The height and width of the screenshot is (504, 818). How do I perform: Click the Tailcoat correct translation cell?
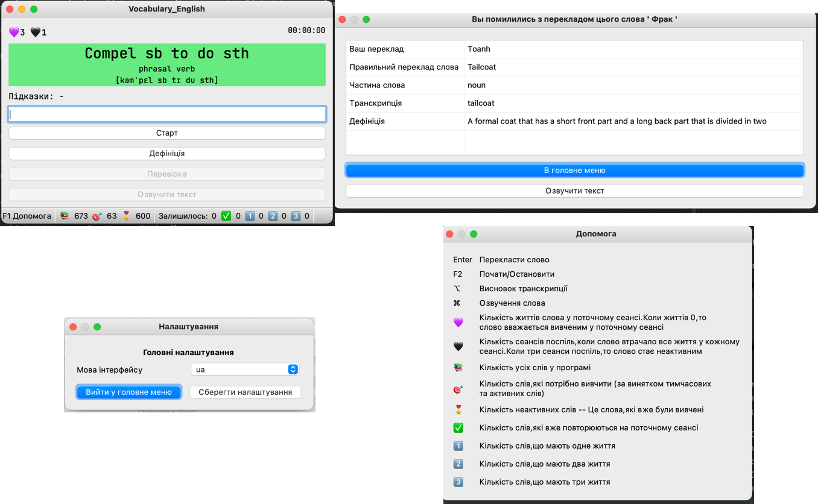(x=633, y=67)
